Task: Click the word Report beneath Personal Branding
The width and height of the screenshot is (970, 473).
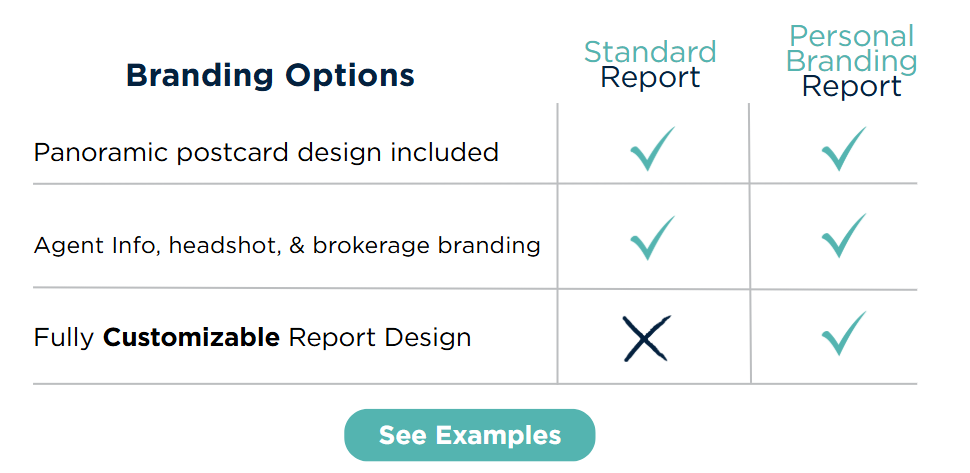Action: (851, 87)
